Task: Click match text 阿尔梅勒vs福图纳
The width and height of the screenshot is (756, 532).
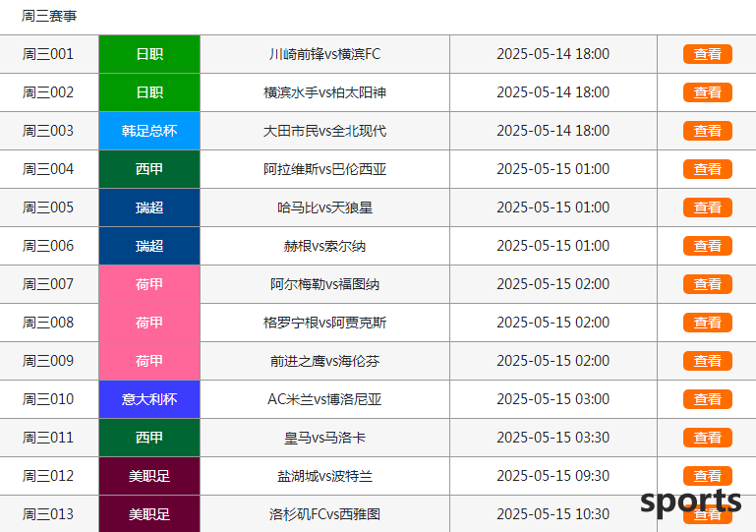Action: (325, 284)
